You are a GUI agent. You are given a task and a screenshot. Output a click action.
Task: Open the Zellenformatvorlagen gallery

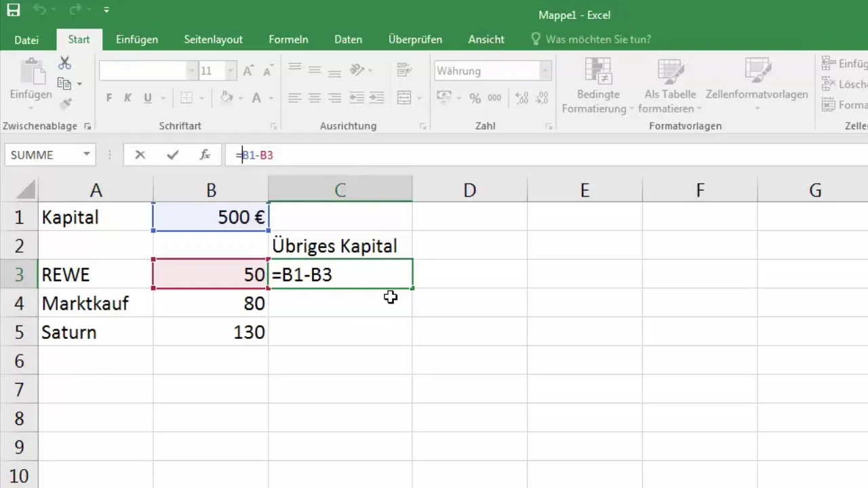click(x=757, y=86)
